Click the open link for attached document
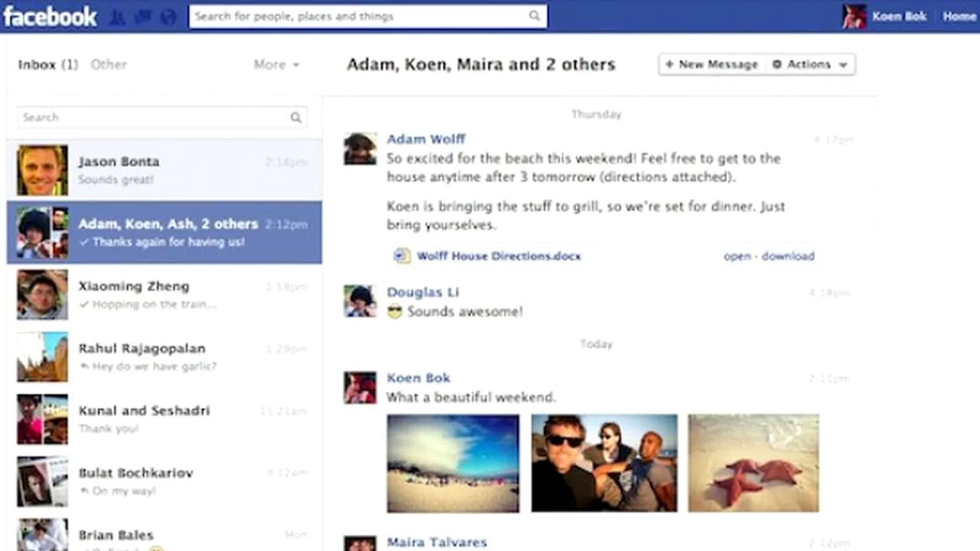This screenshot has width=980, height=551. [737, 256]
